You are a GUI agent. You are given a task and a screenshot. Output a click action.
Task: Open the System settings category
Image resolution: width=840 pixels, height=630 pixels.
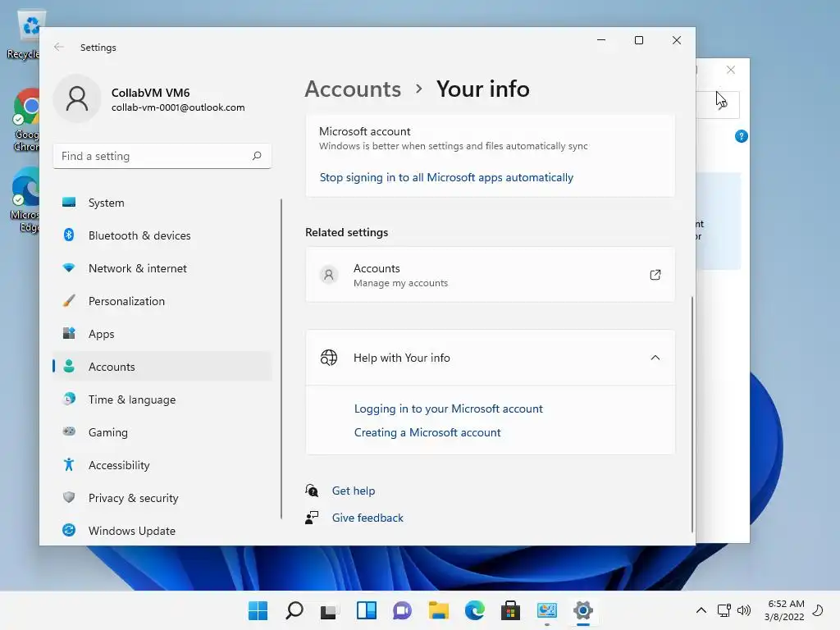[x=162, y=203]
